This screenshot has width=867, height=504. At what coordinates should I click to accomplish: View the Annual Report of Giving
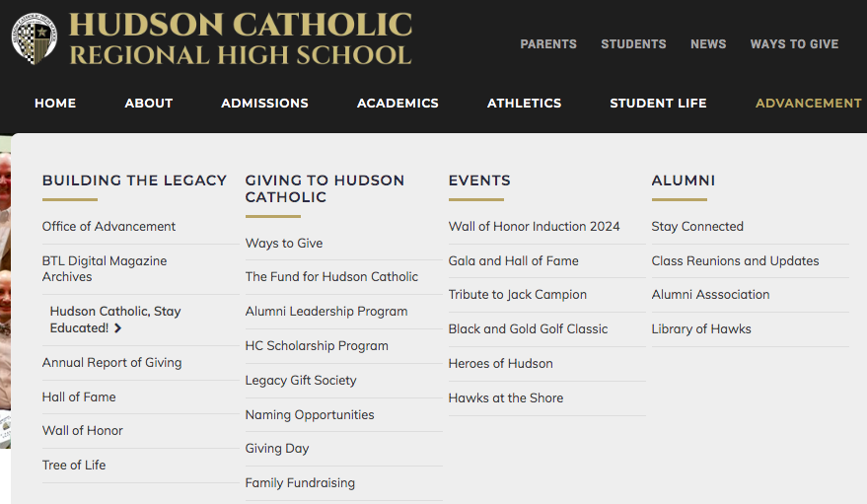pos(111,362)
